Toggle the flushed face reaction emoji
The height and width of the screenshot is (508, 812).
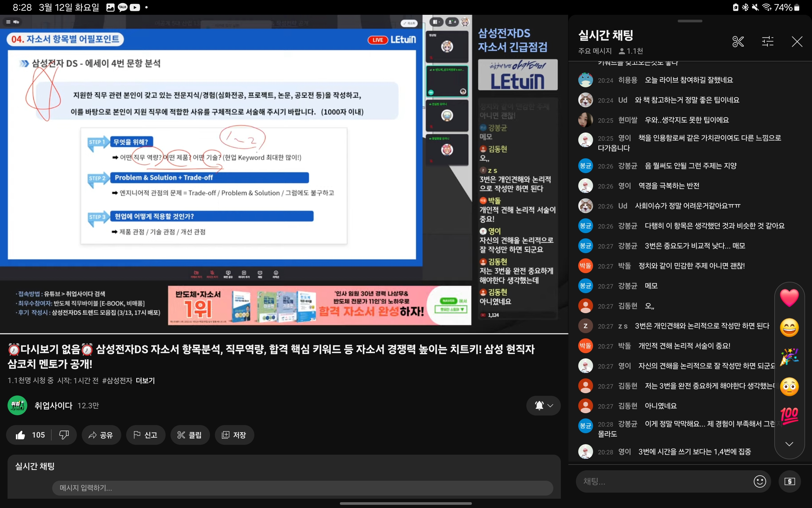pyautogui.click(x=789, y=387)
